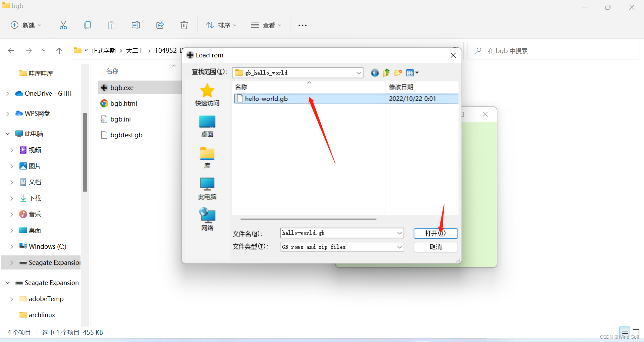Click the 打开(O) button
The width and height of the screenshot is (644, 342).
click(x=435, y=233)
